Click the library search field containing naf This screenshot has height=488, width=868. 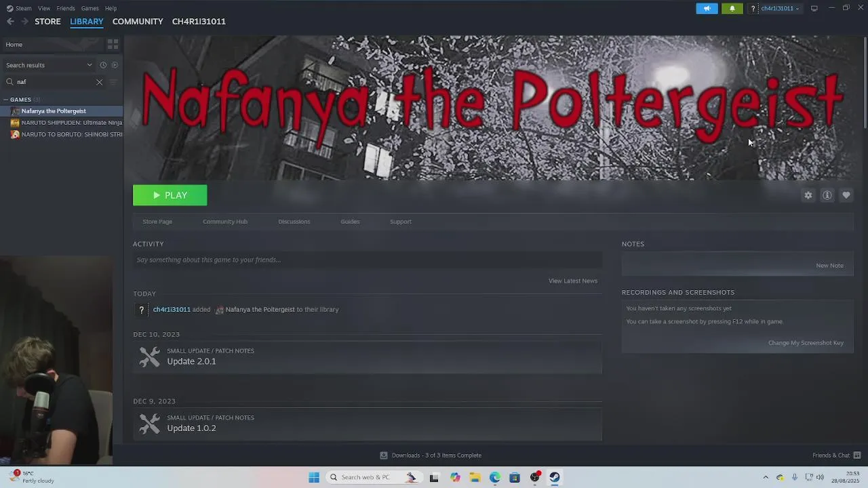click(x=54, y=82)
